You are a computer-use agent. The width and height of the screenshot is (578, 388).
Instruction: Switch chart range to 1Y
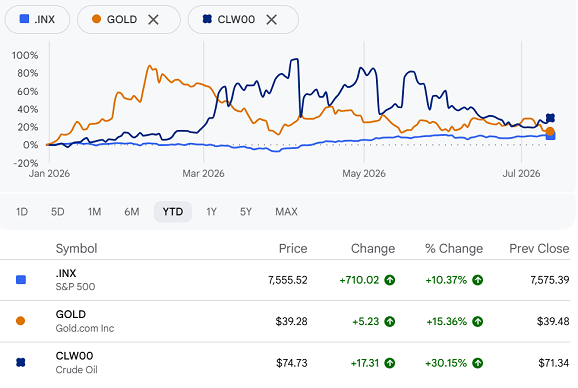point(211,212)
